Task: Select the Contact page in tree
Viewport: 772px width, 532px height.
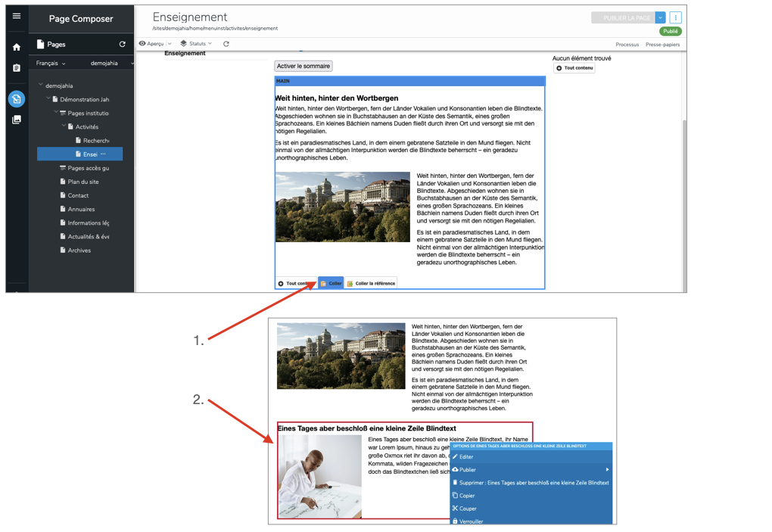Action: (78, 195)
